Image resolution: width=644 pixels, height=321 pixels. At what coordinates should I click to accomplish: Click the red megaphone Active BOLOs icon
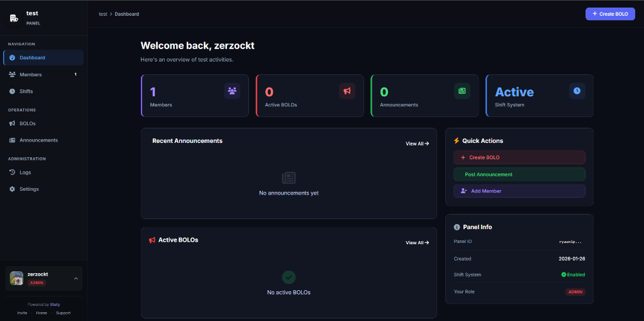pyautogui.click(x=347, y=91)
